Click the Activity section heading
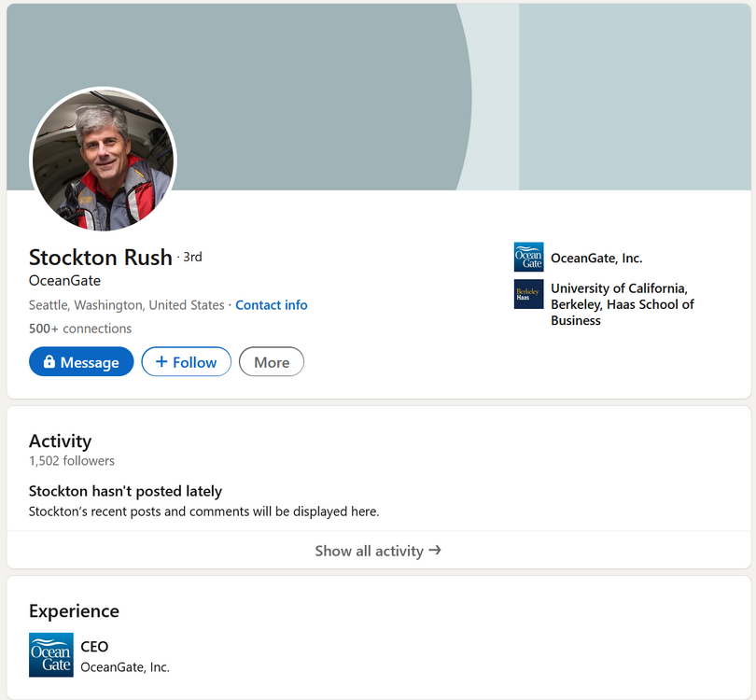Screen dimensions: 756x700 click(60, 441)
